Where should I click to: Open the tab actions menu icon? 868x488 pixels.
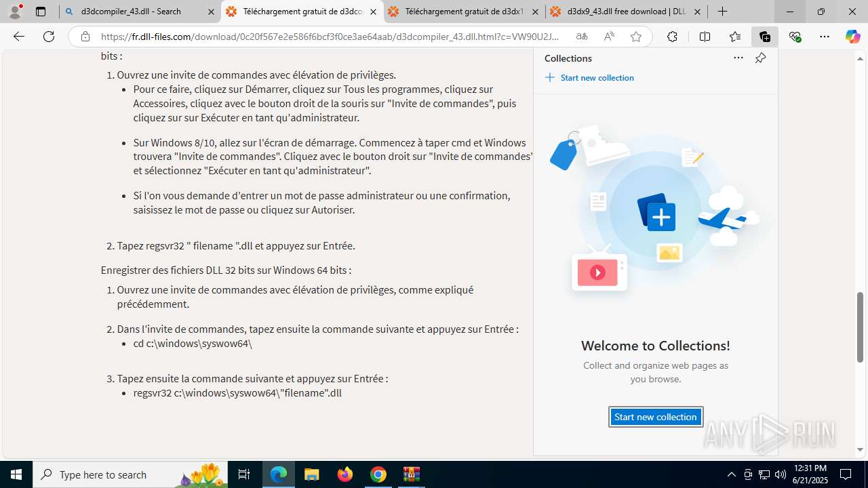point(41,12)
